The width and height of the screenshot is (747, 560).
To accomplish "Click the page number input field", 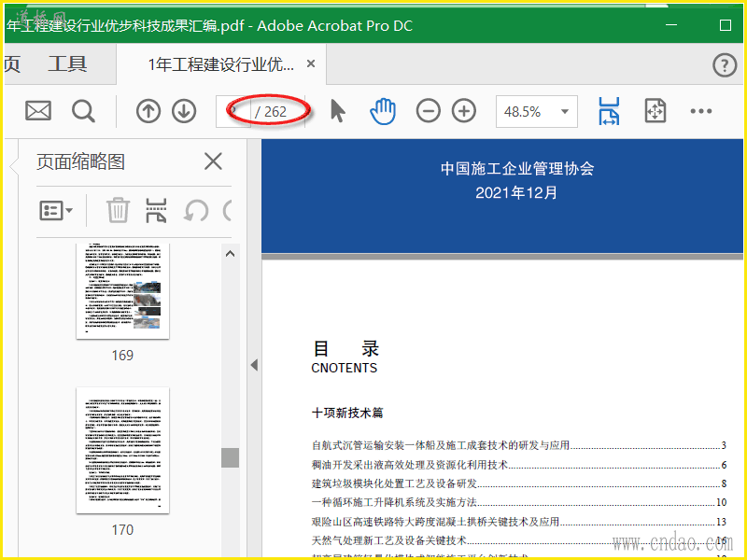I will [x=233, y=111].
